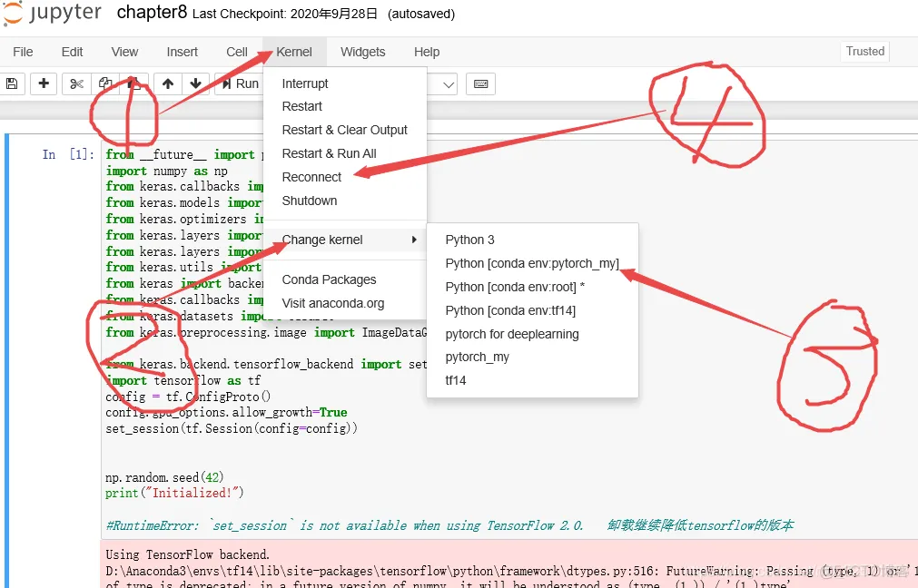918x588 pixels.
Task: Click the Using TensorFlow backend output
Action: click(x=187, y=554)
